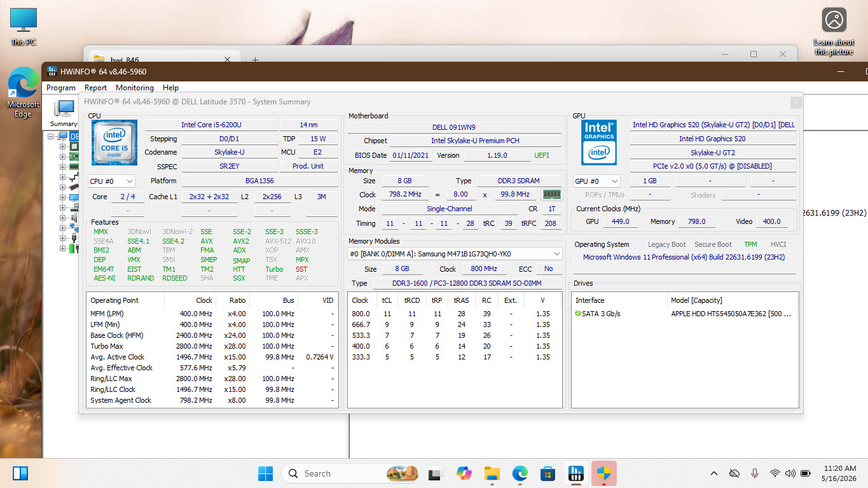Open Microsoft Edge desktop shortcut
The image size is (868, 488).
23,92
